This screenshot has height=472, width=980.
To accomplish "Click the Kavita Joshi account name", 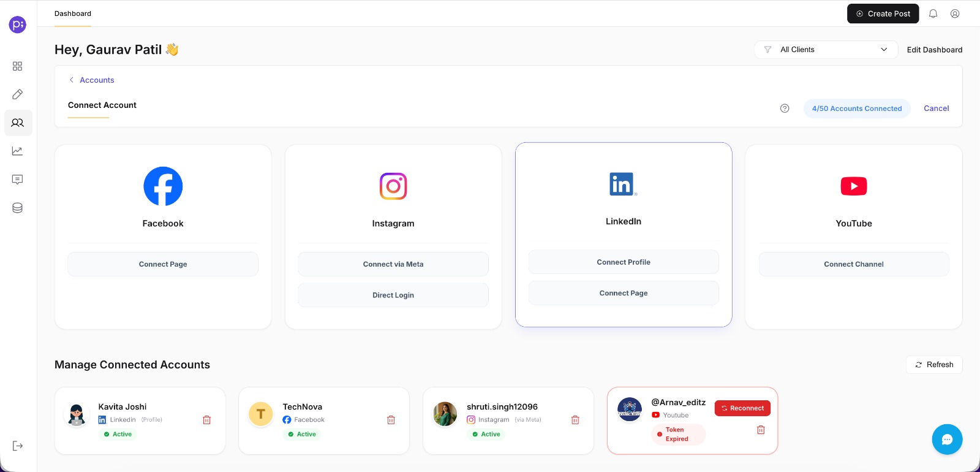I will coord(123,407).
